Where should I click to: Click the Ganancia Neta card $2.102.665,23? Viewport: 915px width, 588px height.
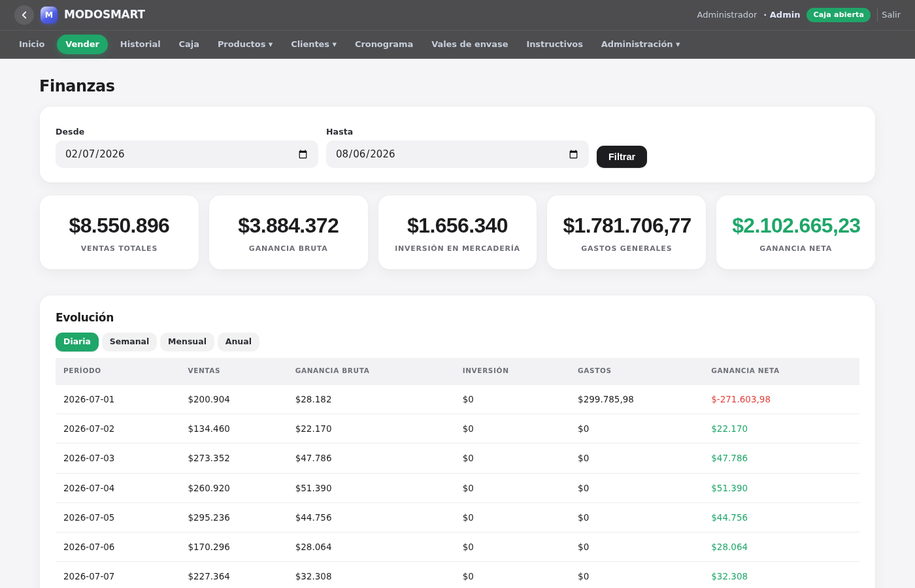pyautogui.click(x=795, y=233)
